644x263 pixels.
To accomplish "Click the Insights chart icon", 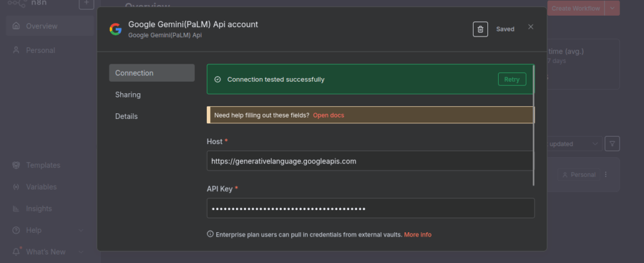I will click(x=16, y=209).
